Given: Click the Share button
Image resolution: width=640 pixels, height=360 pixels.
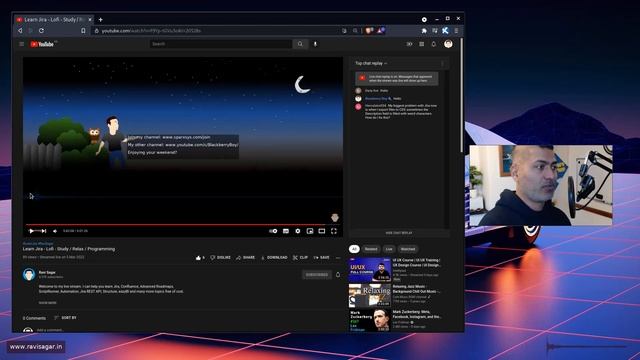Looking at the screenshot, I should pyautogui.click(x=246, y=258).
